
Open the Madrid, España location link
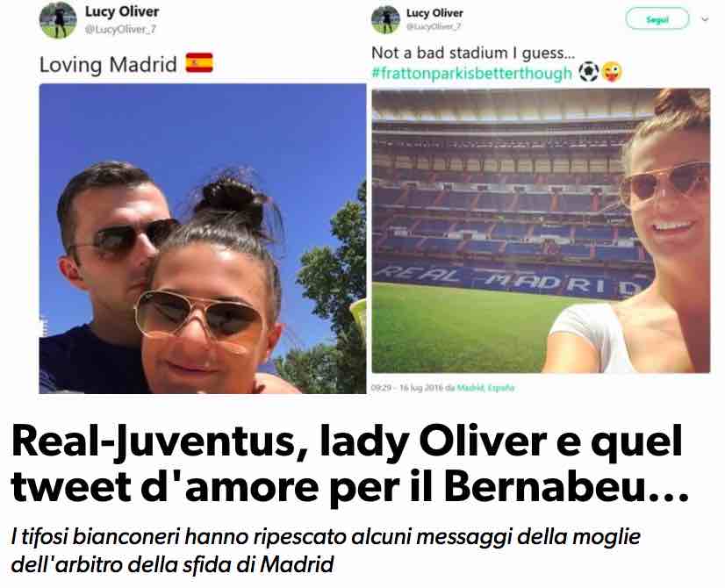(485, 387)
